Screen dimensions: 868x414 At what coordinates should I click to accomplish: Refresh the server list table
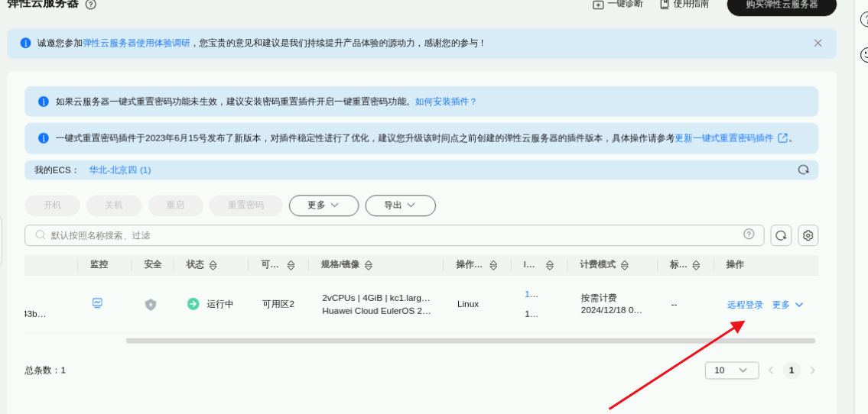pos(781,235)
